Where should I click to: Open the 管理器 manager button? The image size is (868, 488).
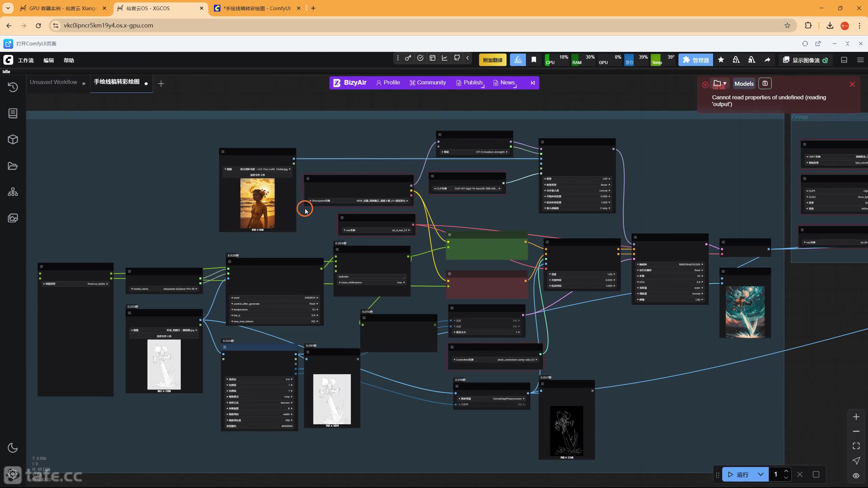click(x=696, y=60)
